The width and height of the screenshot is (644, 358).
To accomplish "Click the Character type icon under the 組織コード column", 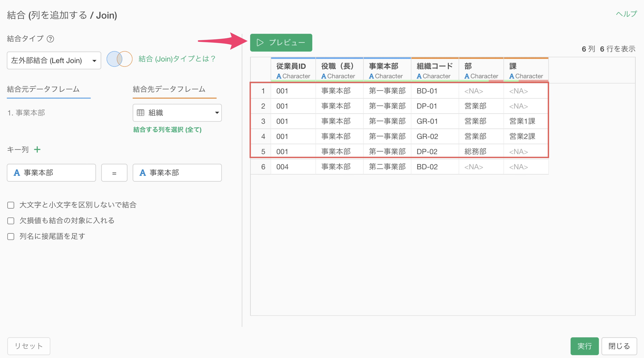I will 419,76.
